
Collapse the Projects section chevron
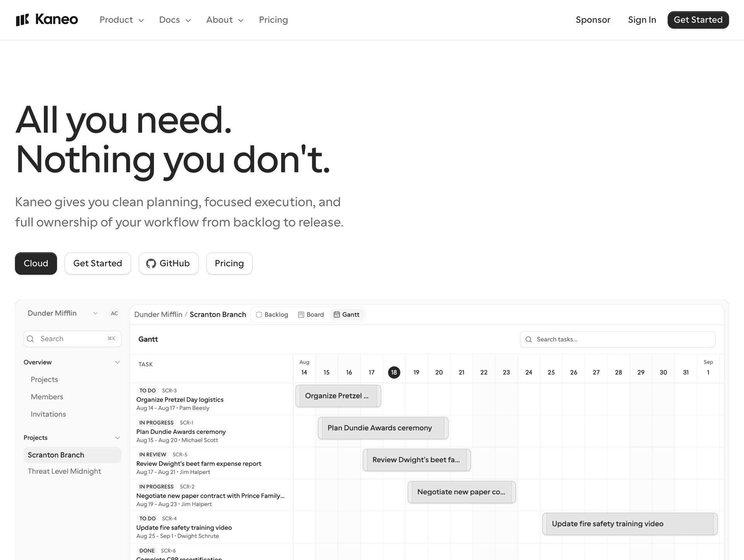click(117, 438)
